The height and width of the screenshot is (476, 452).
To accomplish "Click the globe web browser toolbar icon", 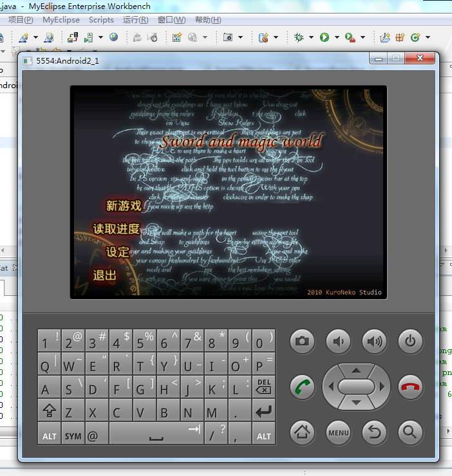I will click(114, 37).
